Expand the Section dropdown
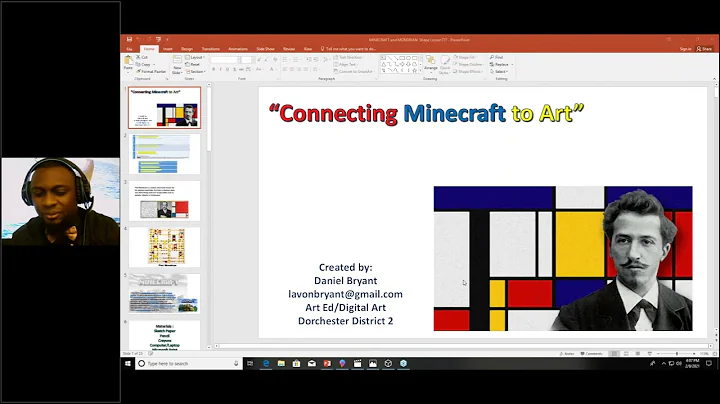Viewport: 720px width, 404px height. tap(196, 72)
